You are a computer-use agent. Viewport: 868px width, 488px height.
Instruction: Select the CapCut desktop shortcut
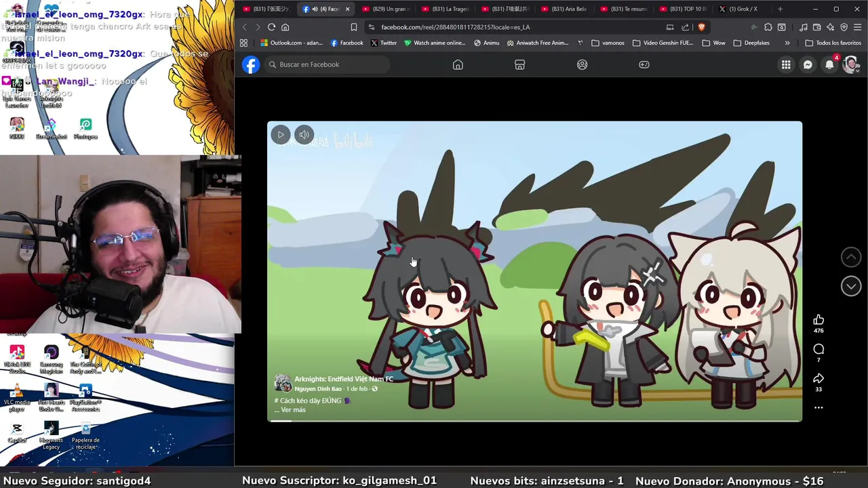coord(17,432)
